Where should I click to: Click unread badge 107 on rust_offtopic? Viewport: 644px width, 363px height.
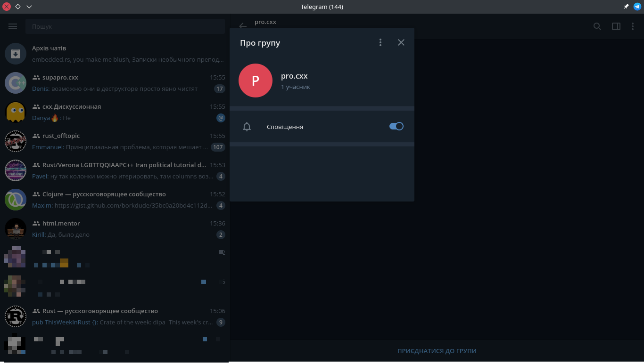click(x=218, y=147)
